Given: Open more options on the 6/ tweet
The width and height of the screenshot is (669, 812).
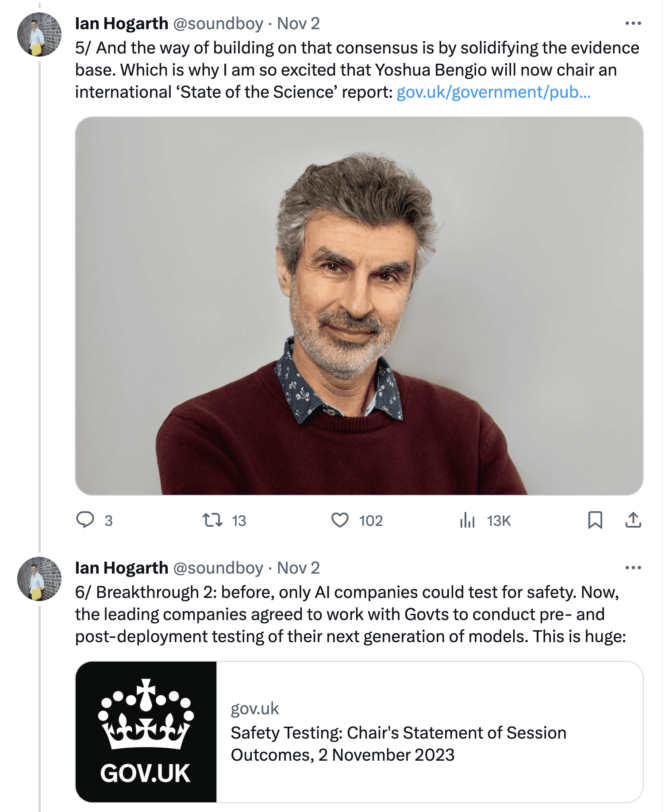Looking at the screenshot, I should coord(633,568).
